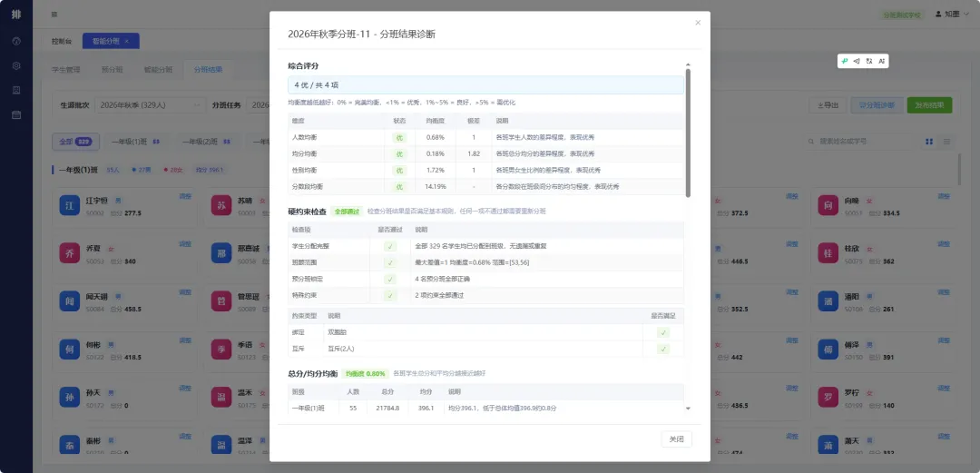Click 调整 on 江宇恒's card
980x473 pixels.
[x=186, y=196]
